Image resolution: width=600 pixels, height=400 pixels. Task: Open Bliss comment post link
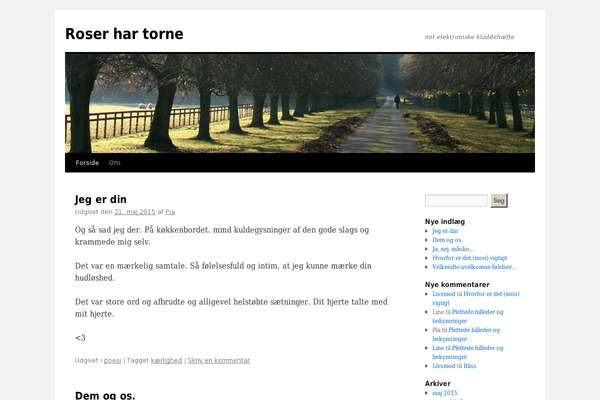[470, 366]
